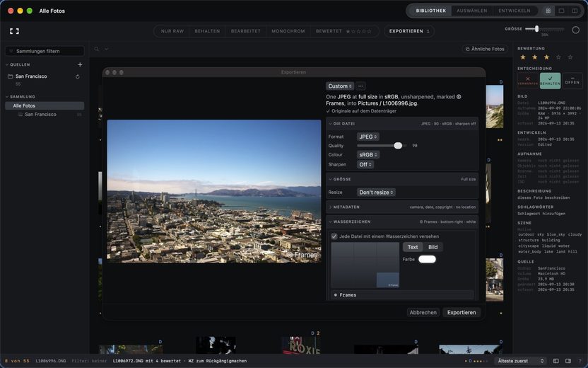Add a new source with plus icon
588x368 pixels.
coord(80,64)
